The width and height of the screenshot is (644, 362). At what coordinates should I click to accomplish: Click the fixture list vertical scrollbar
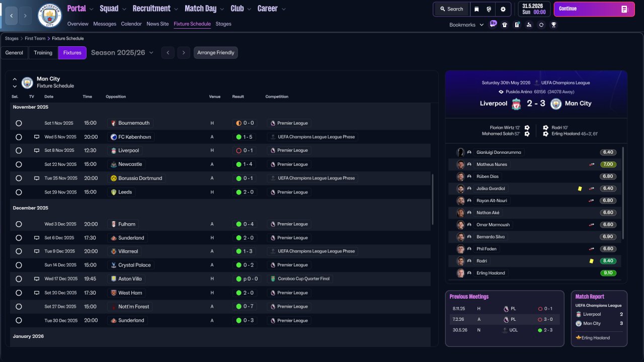click(x=433, y=199)
